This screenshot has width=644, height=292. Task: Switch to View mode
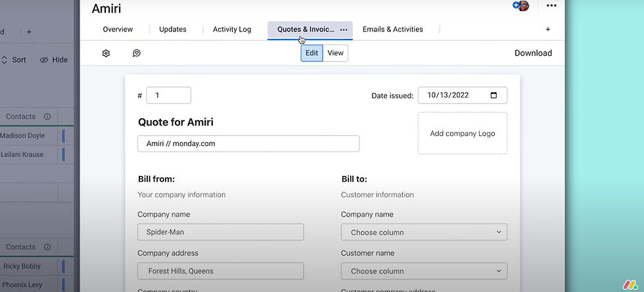(x=335, y=53)
